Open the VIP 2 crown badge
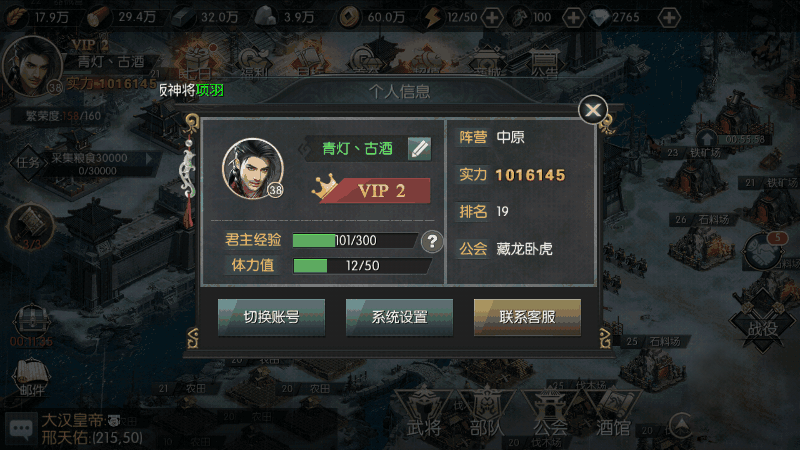Image resolution: width=800 pixels, height=450 pixels. tap(372, 190)
